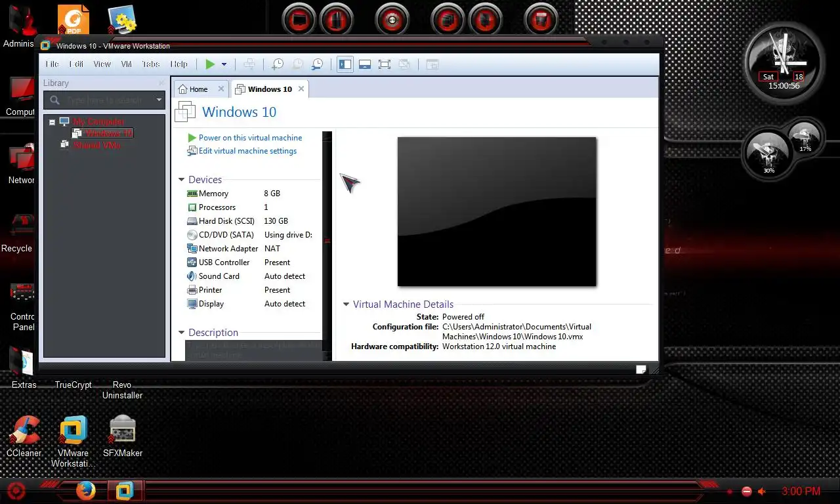Open the View menu
The height and width of the screenshot is (504, 840).
click(102, 64)
